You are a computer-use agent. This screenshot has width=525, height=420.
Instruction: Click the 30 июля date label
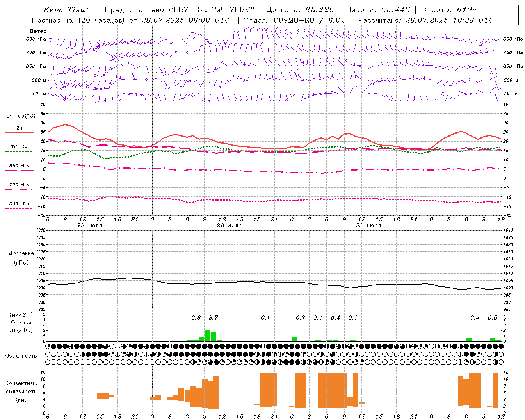click(x=369, y=225)
